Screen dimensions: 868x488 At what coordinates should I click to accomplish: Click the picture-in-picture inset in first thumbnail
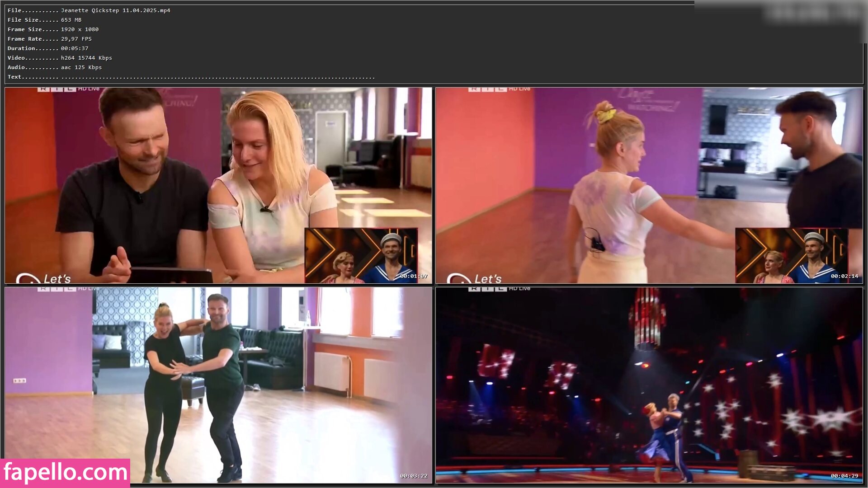[361, 255]
